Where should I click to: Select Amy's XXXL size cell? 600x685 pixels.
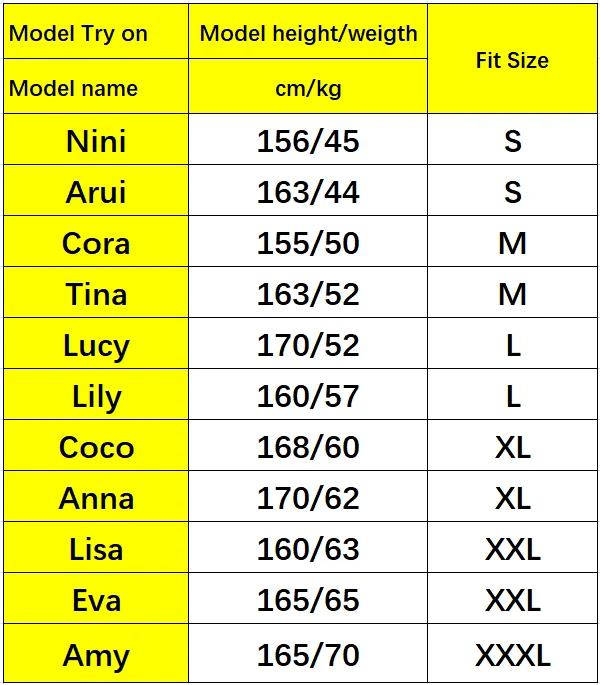[x=512, y=653]
